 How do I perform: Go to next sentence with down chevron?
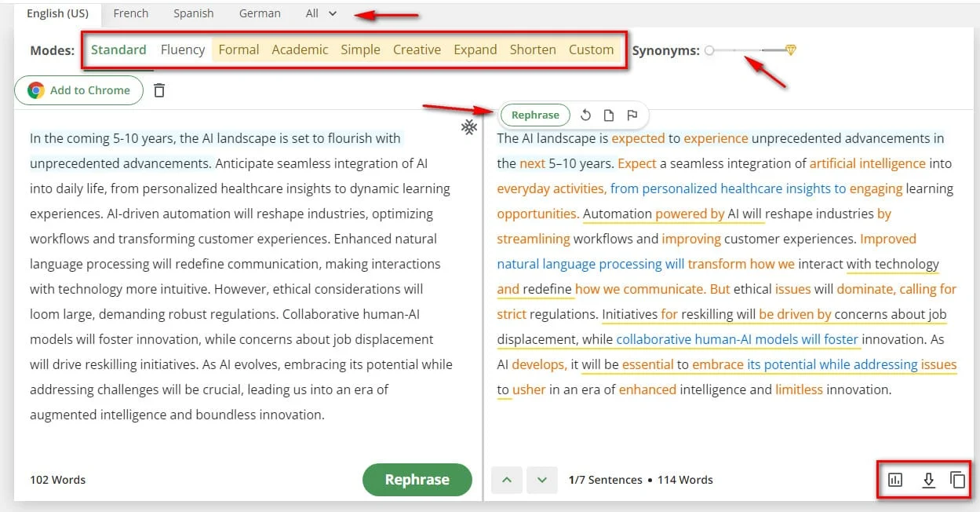tap(541, 480)
